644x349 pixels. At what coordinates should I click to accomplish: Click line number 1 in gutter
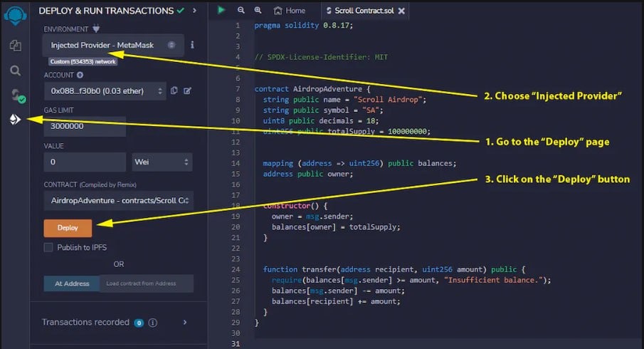tap(238, 26)
